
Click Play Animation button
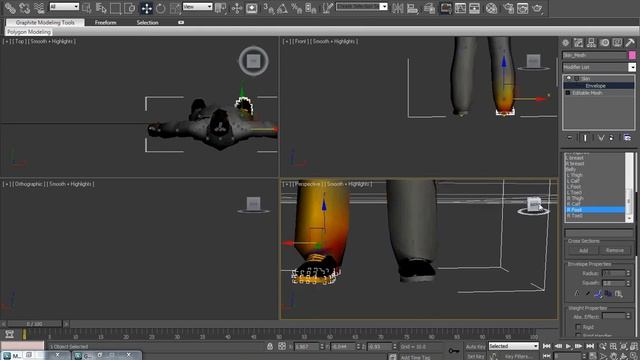pyautogui.click(x=568, y=346)
